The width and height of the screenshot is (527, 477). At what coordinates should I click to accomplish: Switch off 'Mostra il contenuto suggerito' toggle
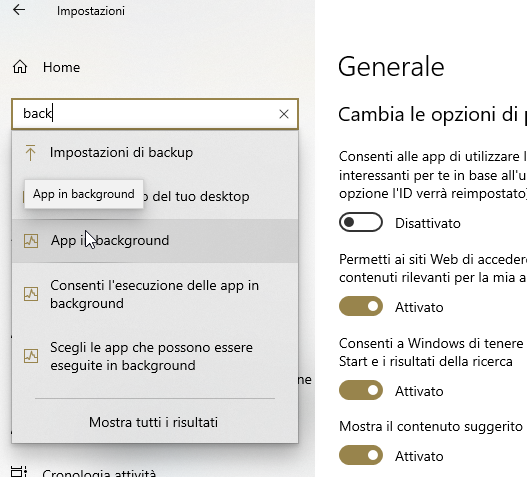[x=361, y=455]
